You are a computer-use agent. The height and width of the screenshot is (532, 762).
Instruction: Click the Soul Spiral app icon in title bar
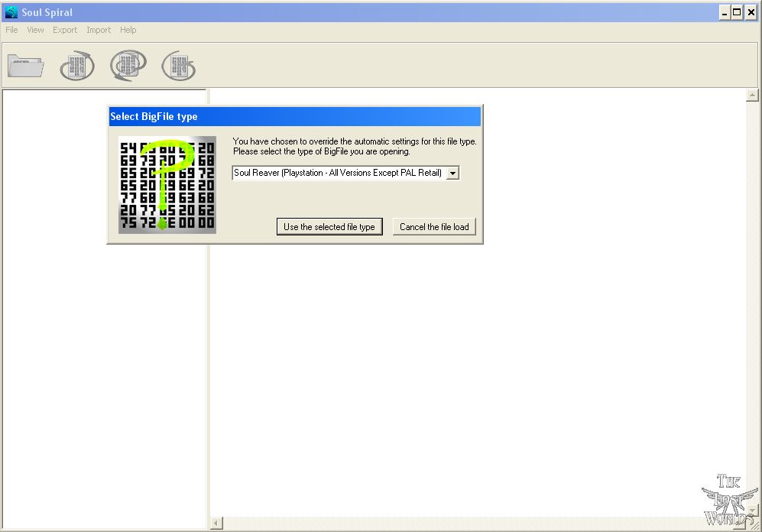point(11,12)
